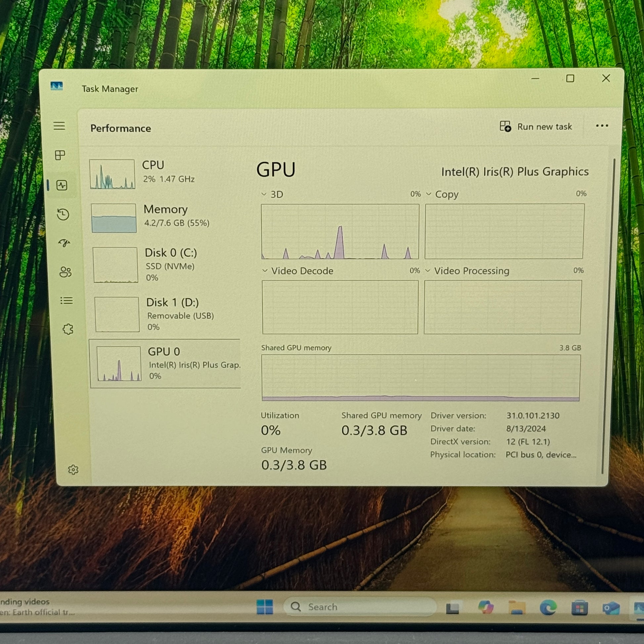The height and width of the screenshot is (644, 644).
Task: Click the taskbar Search box
Action: tap(359, 607)
